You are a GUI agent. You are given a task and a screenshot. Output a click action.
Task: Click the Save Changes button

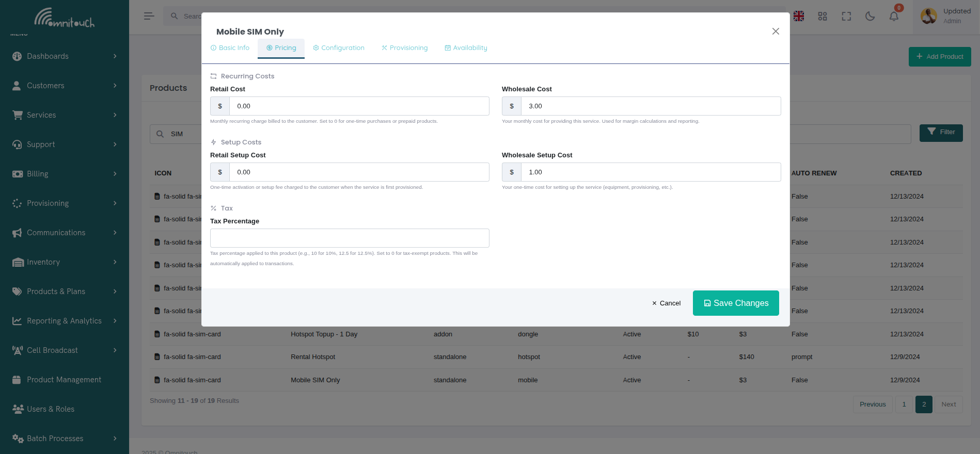click(736, 303)
